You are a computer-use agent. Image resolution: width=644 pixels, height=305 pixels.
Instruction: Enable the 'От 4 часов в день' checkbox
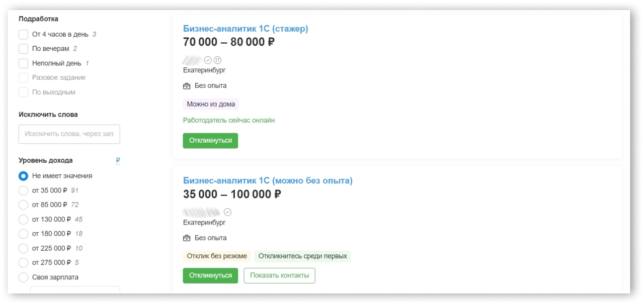tap(23, 35)
